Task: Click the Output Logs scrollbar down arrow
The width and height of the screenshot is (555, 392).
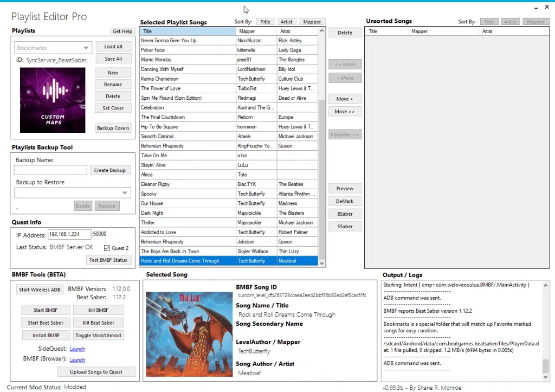Action: pyautogui.click(x=545, y=377)
